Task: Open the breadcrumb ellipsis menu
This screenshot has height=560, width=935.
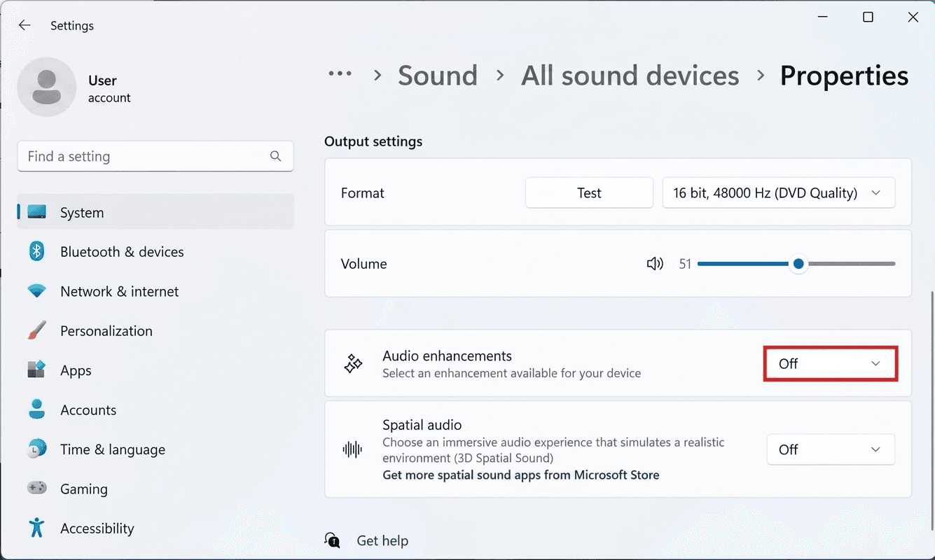Action: click(x=340, y=73)
